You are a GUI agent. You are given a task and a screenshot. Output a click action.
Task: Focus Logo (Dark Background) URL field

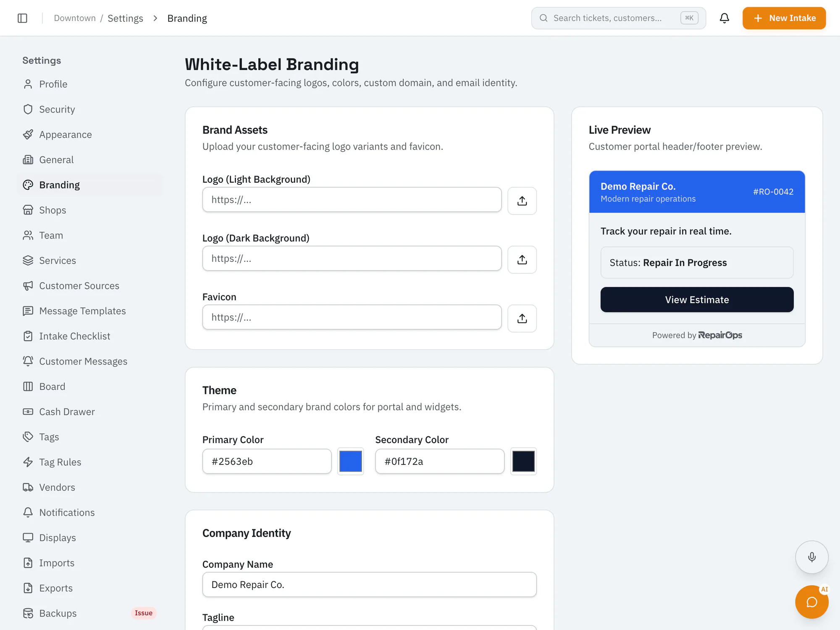pyautogui.click(x=352, y=259)
